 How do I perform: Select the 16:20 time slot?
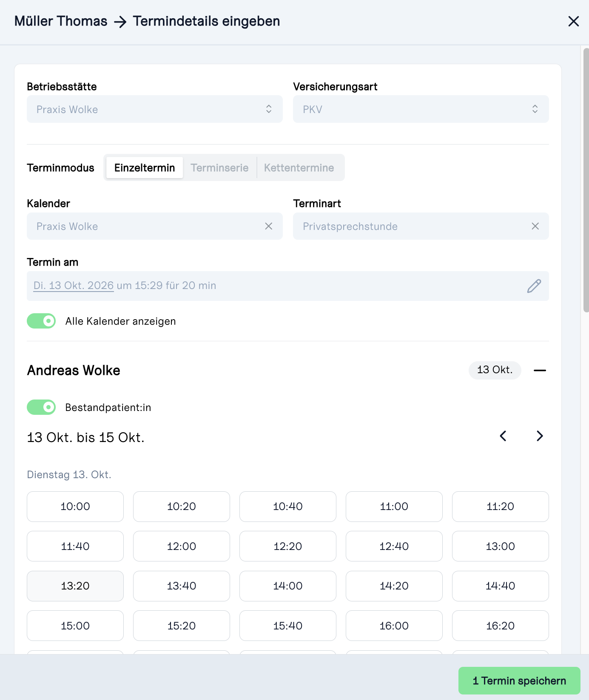point(501,626)
